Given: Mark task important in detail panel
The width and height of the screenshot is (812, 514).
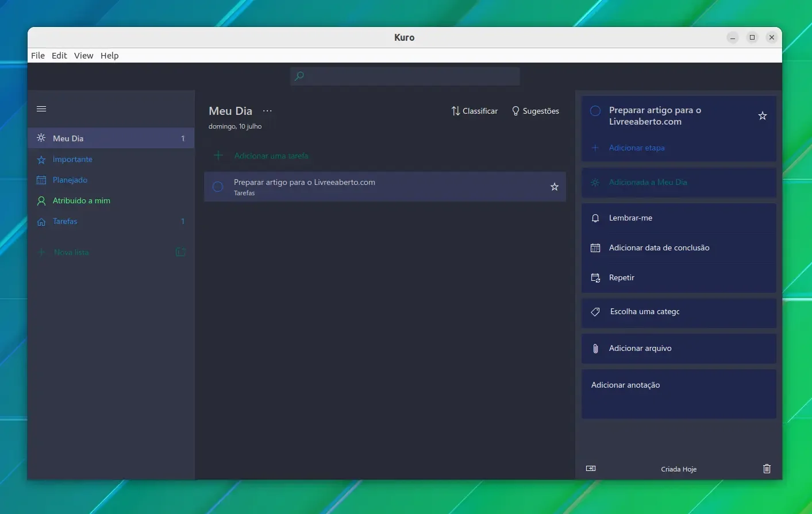Looking at the screenshot, I should [763, 116].
